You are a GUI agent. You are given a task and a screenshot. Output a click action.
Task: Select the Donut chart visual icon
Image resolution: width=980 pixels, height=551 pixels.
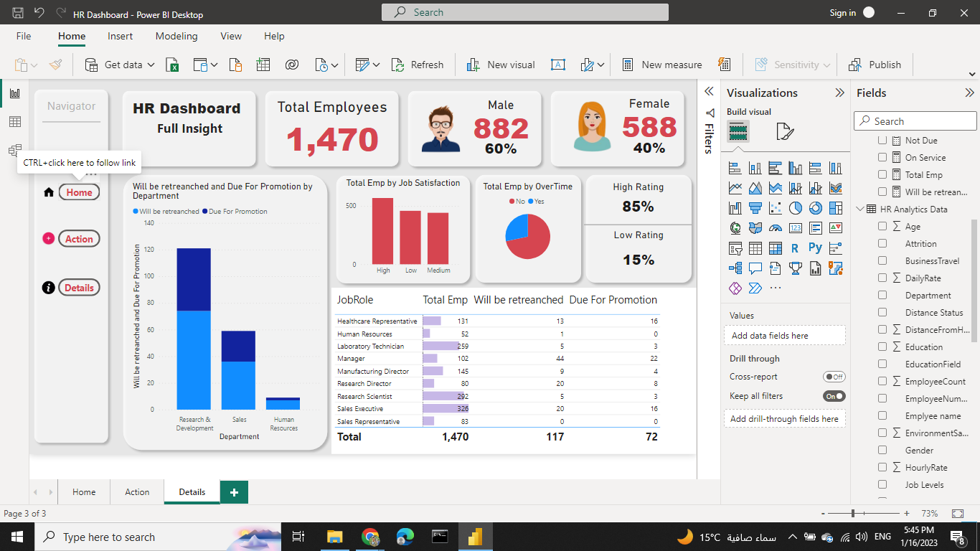(815, 208)
